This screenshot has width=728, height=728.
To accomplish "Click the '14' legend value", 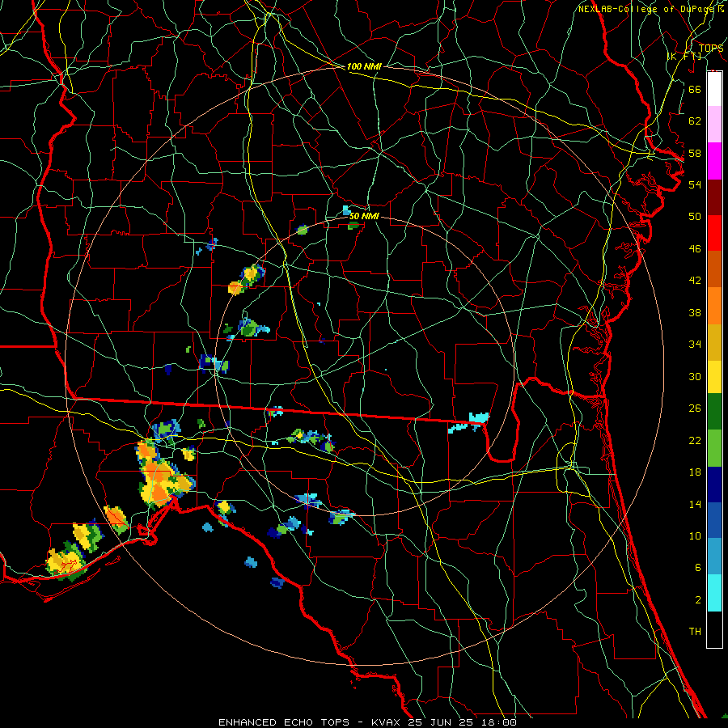I will tap(695, 504).
